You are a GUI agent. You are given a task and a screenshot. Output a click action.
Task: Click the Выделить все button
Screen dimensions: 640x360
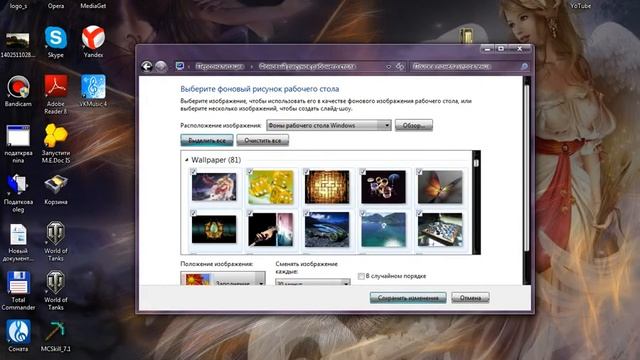[x=207, y=140]
